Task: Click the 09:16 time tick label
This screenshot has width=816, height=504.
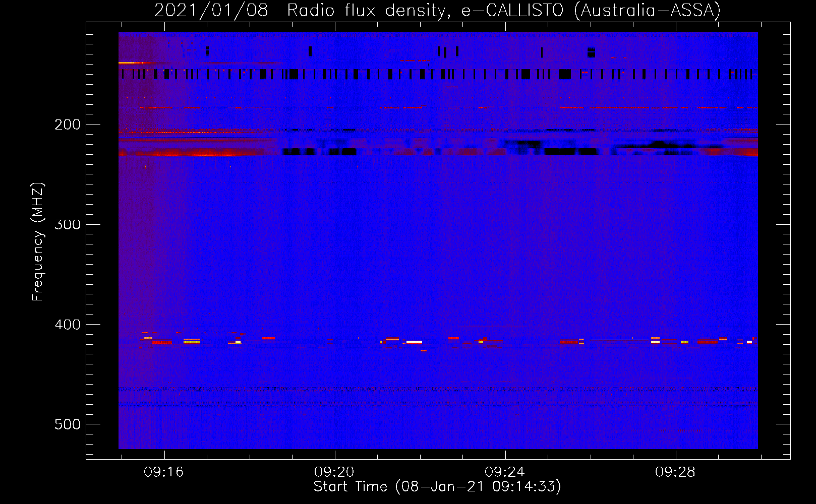Action: coord(164,472)
